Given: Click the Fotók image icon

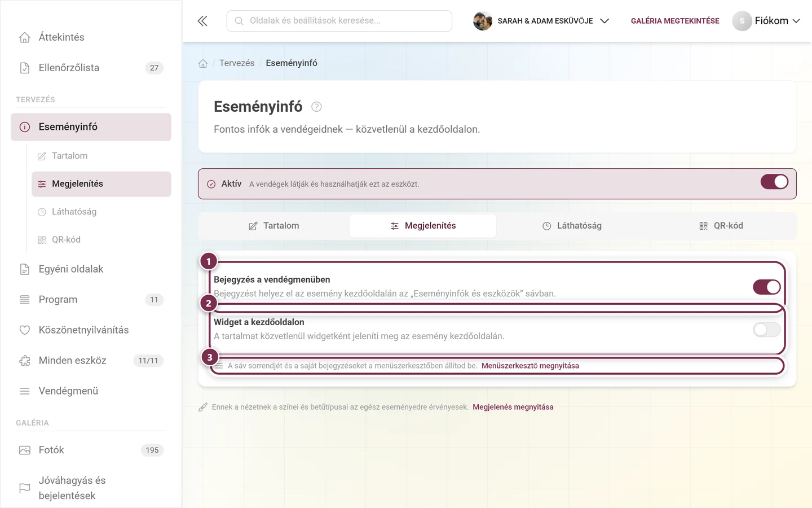Looking at the screenshot, I should 25,450.
